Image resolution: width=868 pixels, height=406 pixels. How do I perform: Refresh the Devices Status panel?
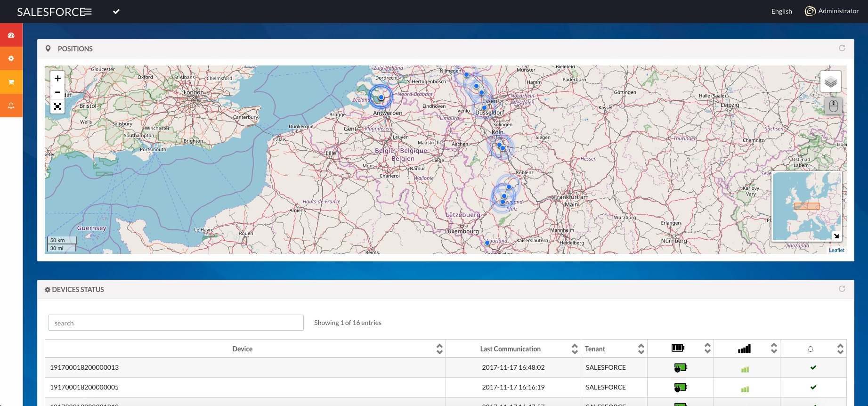(x=842, y=289)
